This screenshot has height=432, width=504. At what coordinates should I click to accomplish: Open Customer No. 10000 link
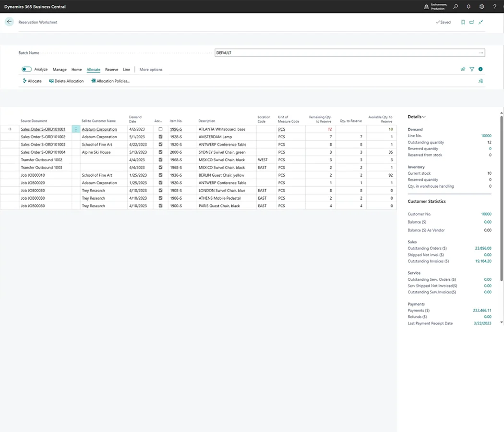click(486, 214)
